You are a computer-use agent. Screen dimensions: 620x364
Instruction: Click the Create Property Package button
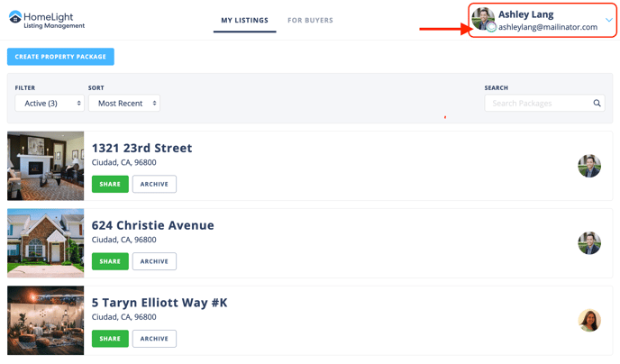coord(60,57)
